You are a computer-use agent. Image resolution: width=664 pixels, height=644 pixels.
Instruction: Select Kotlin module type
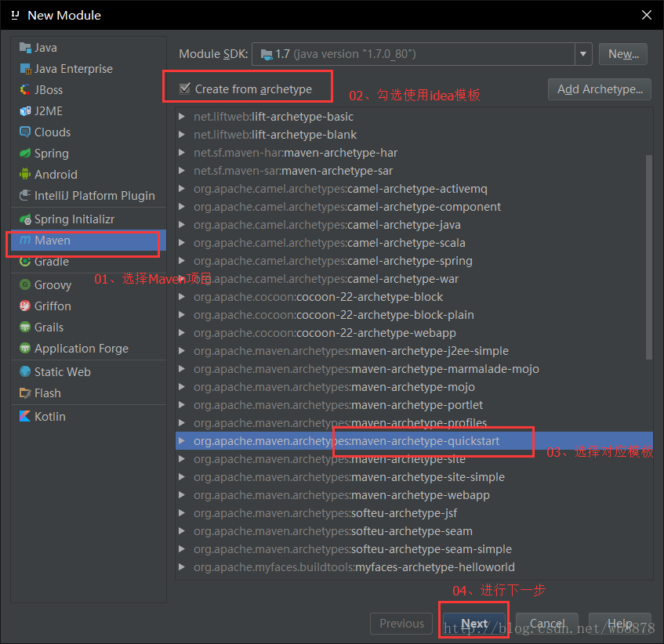[x=89, y=416]
